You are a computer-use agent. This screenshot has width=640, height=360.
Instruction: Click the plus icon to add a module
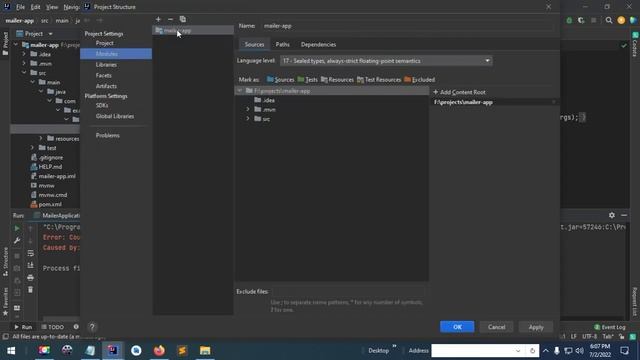(158, 19)
